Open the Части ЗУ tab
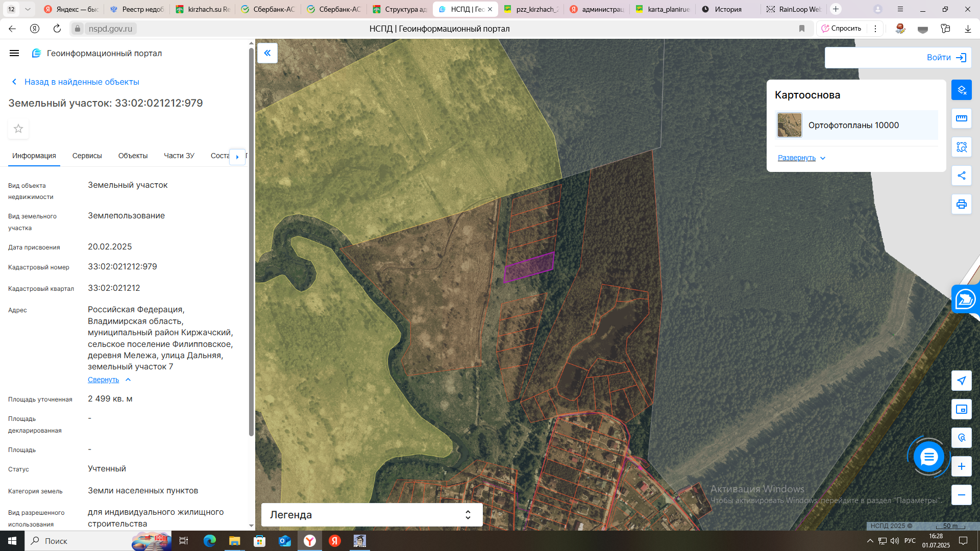Viewport: 980px width, 551px height. coord(179,156)
